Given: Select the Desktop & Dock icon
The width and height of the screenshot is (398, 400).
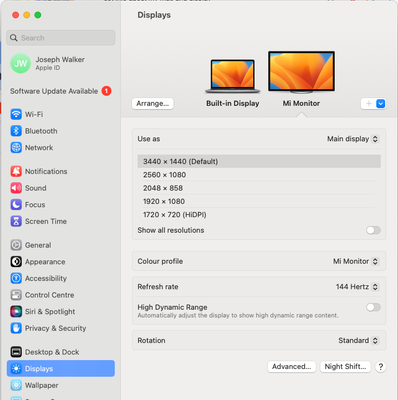Looking at the screenshot, I should tap(16, 352).
